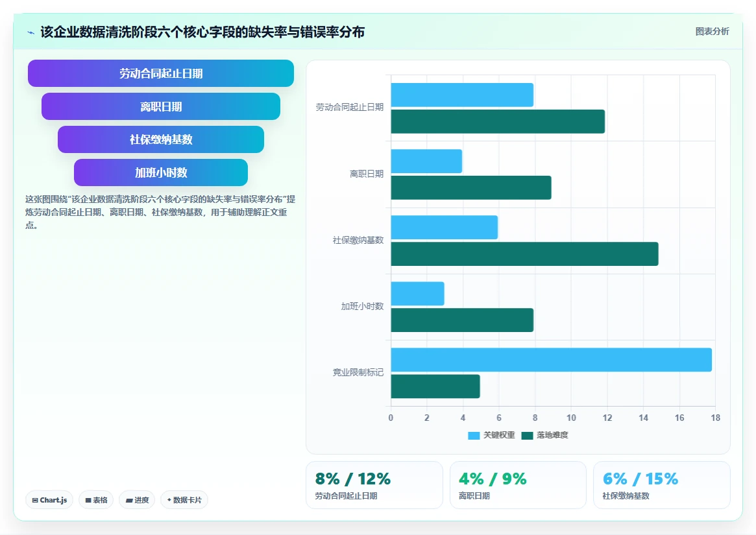Click the x-axis tick label 18
This screenshot has height=535, width=756.
716,418
